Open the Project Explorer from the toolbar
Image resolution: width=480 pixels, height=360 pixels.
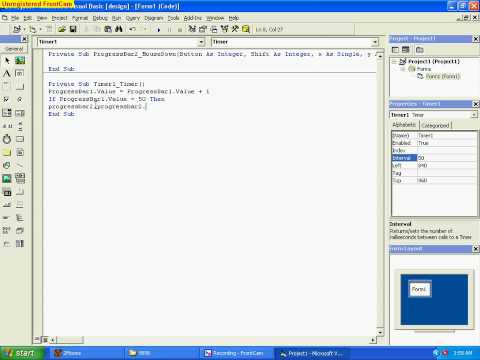(x=192, y=29)
